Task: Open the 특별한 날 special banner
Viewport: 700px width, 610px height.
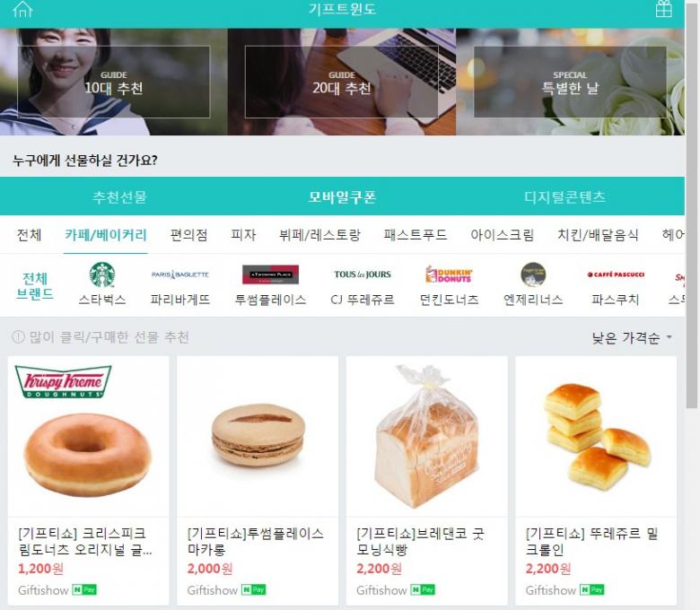Action: (570, 83)
